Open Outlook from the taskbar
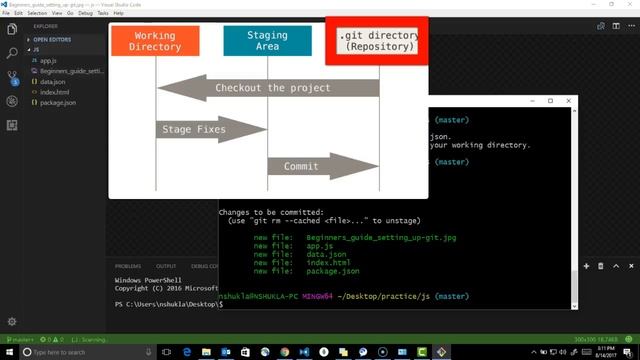This screenshot has height=360, width=640. point(226,352)
